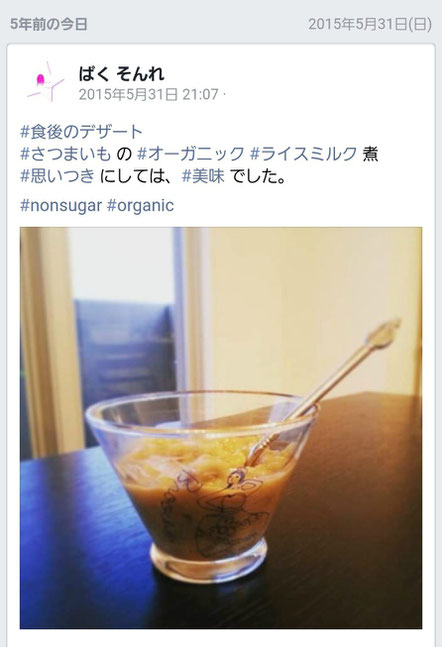
Task: Click the 2015年5月31日(日) date header
Action: coord(370,24)
